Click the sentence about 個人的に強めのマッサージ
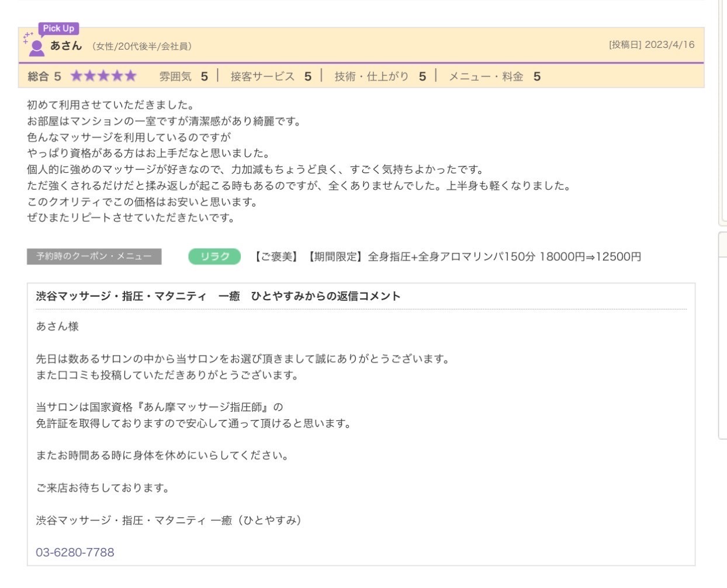 coord(256,169)
